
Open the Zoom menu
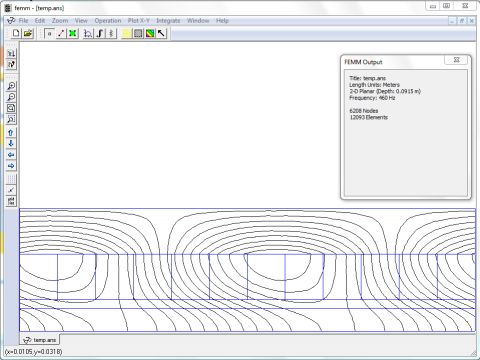click(x=60, y=21)
